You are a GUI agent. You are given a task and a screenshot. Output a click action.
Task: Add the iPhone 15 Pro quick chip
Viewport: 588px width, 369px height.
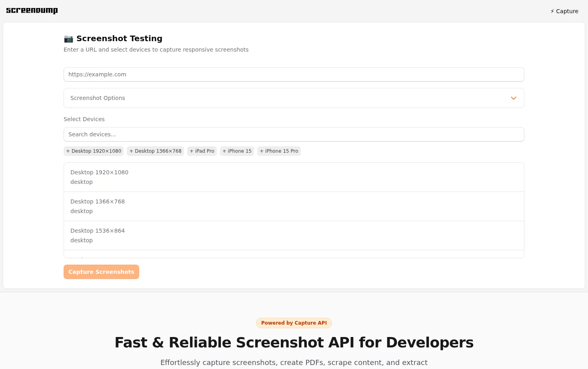[279, 151]
